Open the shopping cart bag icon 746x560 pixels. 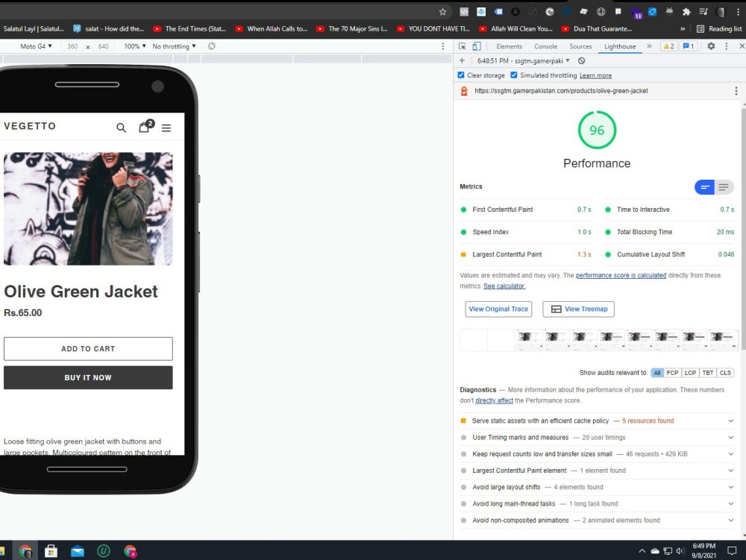[144, 127]
